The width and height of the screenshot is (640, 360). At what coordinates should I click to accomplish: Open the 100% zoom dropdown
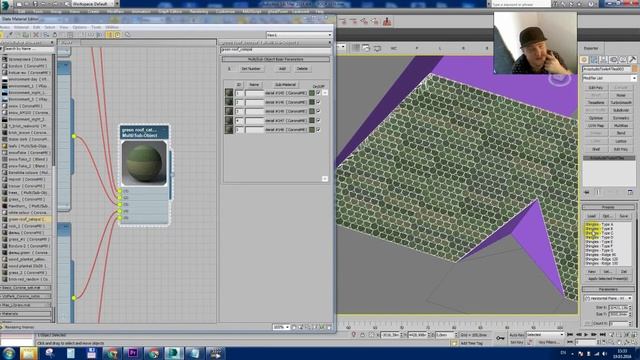click(x=281, y=327)
